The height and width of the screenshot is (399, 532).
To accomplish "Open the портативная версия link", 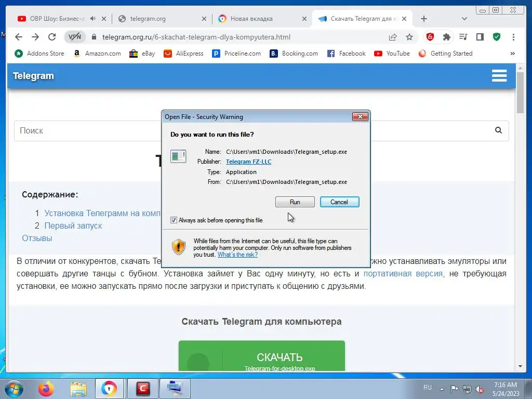I will [x=403, y=274].
